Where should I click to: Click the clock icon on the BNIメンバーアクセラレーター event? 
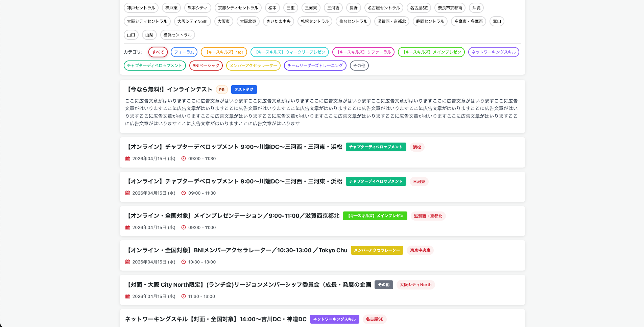[x=184, y=261]
